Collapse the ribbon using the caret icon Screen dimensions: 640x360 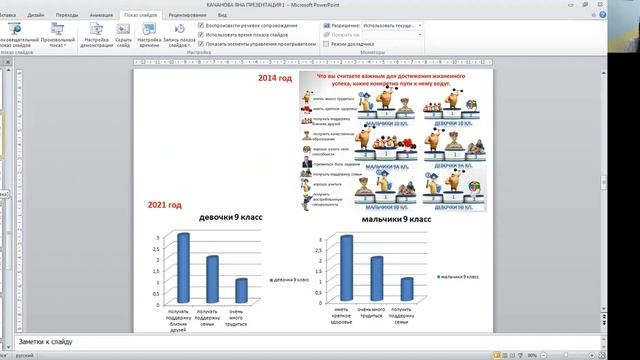pyautogui.click(x=594, y=15)
